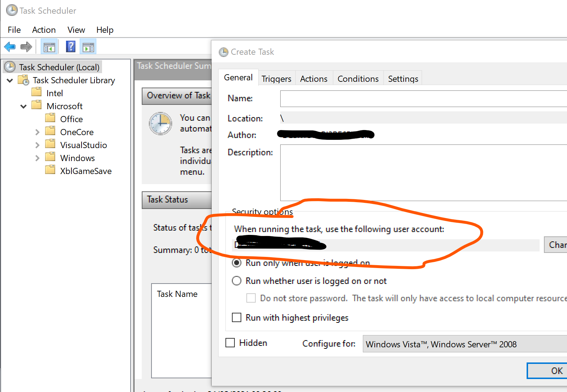
Task: Click the Change User button
Action: [555, 245]
